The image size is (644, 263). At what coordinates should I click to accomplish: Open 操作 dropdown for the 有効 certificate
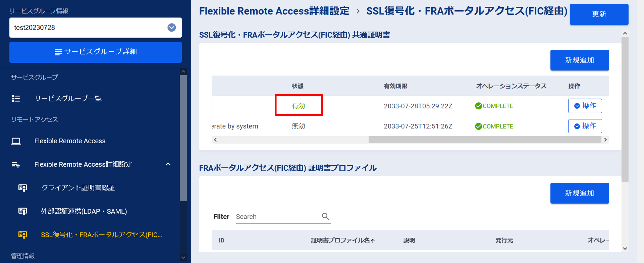click(x=585, y=106)
